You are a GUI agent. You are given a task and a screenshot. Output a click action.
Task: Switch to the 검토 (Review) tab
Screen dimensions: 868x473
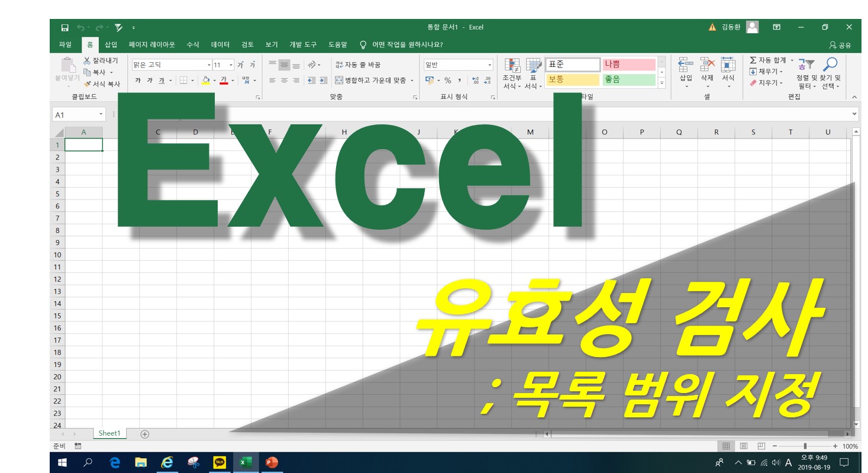click(x=248, y=44)
